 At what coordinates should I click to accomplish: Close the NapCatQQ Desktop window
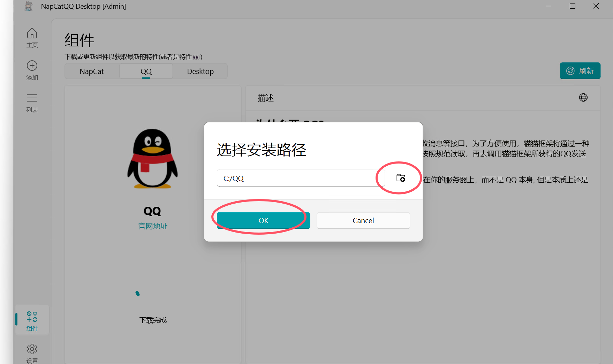(596, 6)
